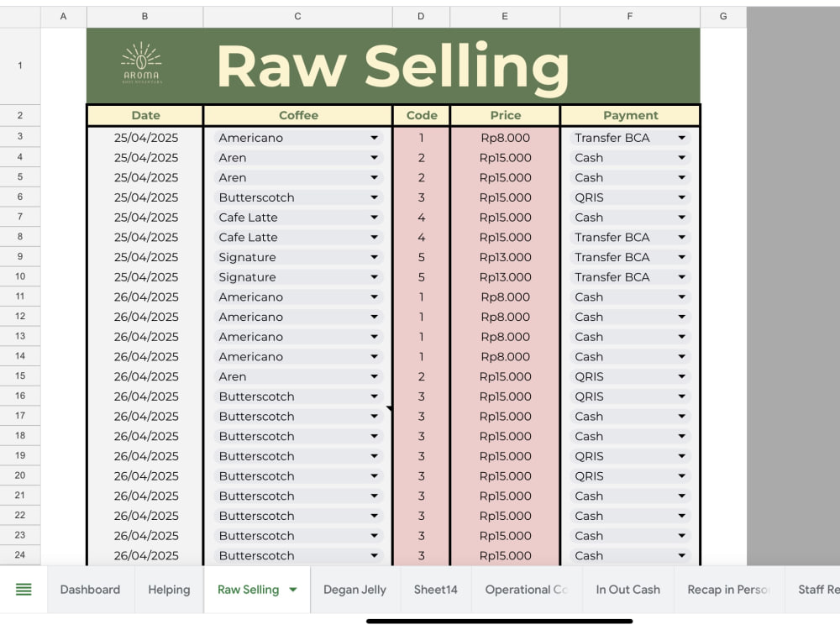840x630 pixels.
Task: Select code cell 5 in row 10
Action: coord(422,277)
